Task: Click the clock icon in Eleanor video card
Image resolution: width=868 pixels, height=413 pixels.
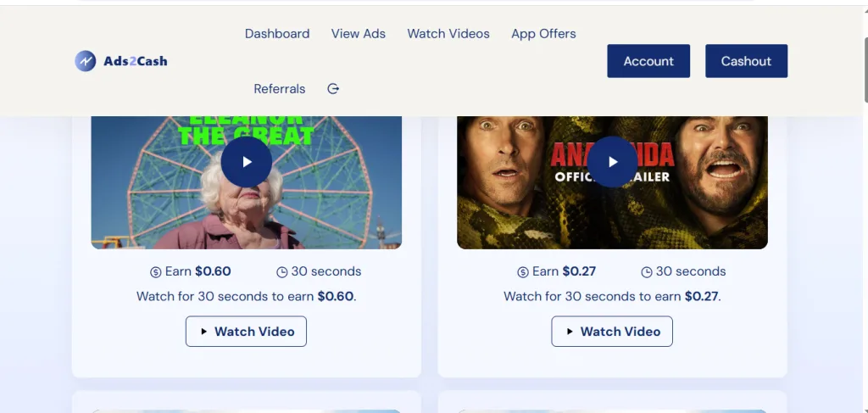Action: point(282,272)
